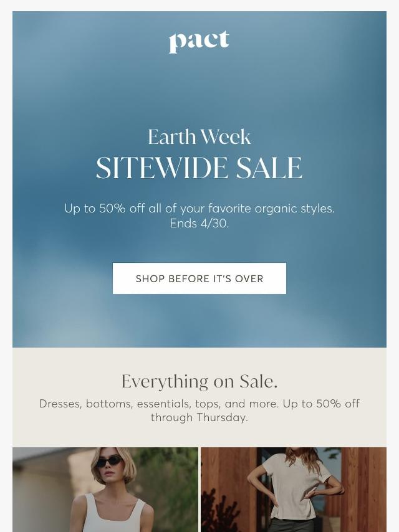The width and height of the screenshot is (399, 532).
Task: Open the blonde woman in tank top photo
Action: [105, 490]
